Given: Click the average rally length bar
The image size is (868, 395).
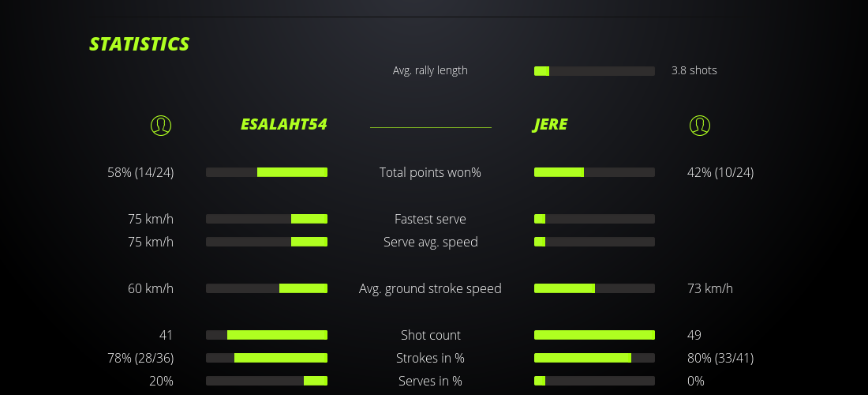Looking at the screenshot, I should click(594, 71).
